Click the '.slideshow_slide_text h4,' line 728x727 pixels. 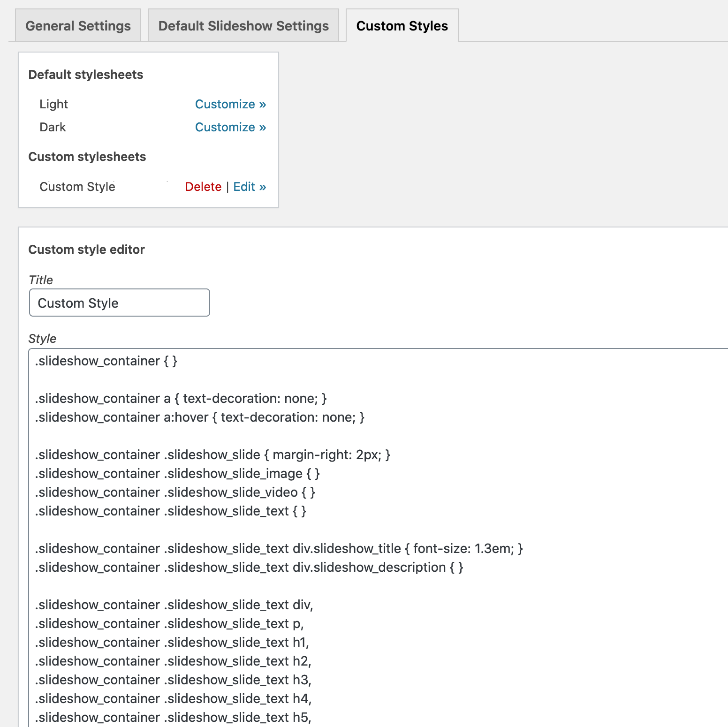(x=173, y=699)
